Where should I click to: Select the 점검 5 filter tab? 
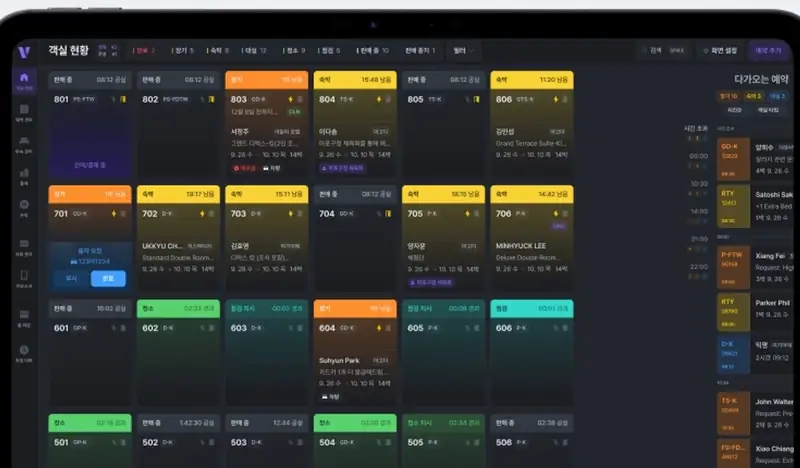point(329,51)
